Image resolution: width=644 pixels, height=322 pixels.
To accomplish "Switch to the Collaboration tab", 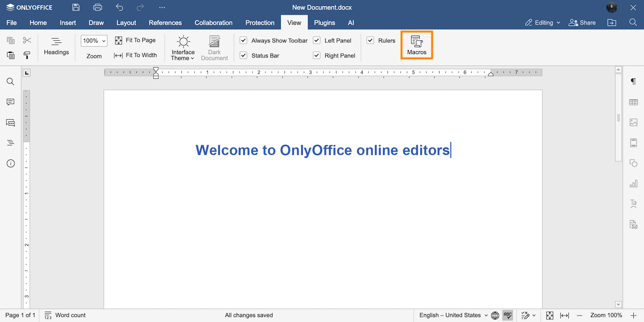I will click(214, 23).
